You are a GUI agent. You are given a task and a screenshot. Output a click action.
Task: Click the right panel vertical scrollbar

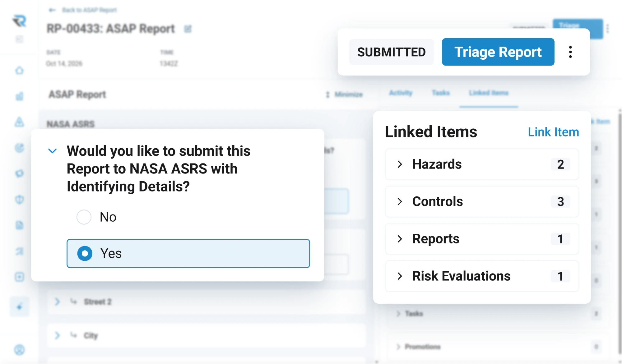tap(620, 233)
